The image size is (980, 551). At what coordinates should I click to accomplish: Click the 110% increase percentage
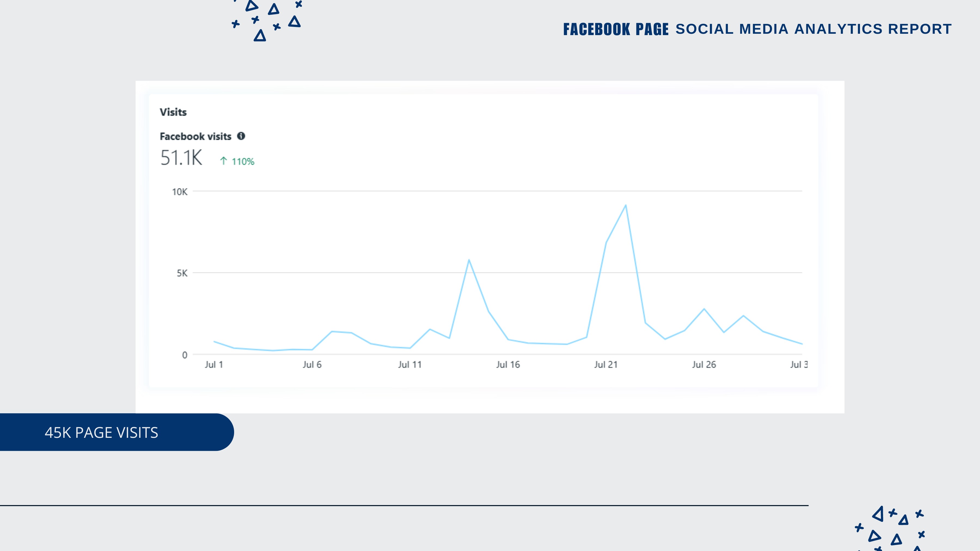[x=243, y=162]
